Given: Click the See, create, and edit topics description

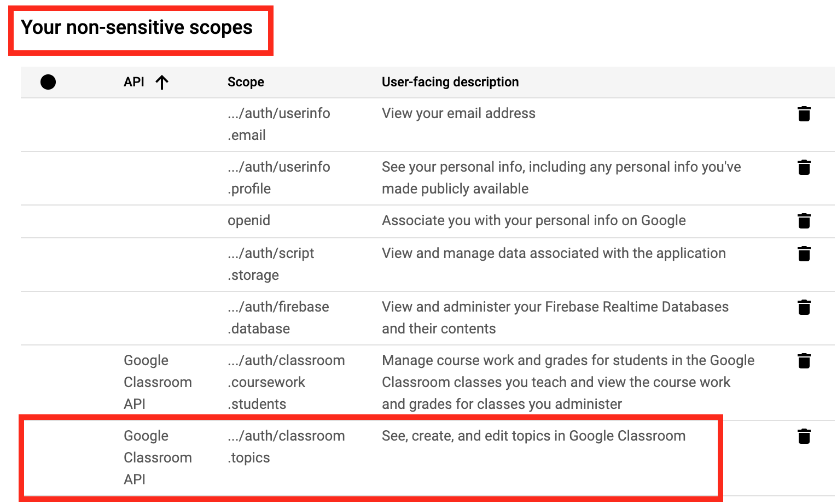Looking at the screenshot, I should point(533,436).
